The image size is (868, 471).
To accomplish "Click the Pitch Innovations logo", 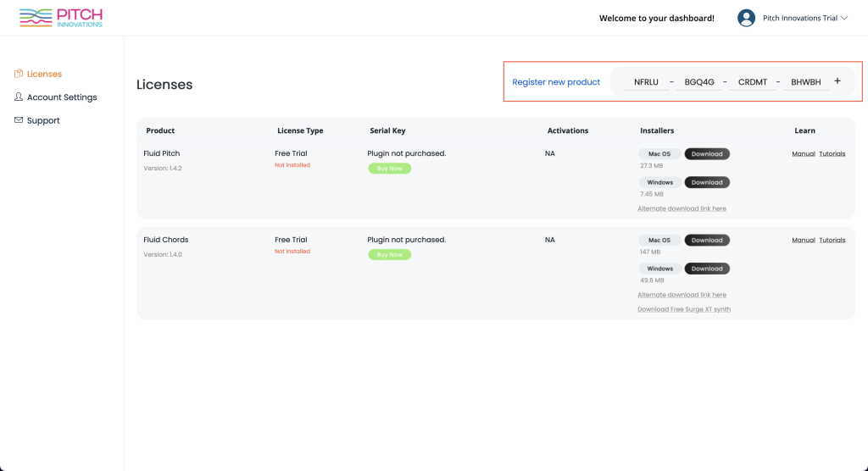I will pos(61,18).
